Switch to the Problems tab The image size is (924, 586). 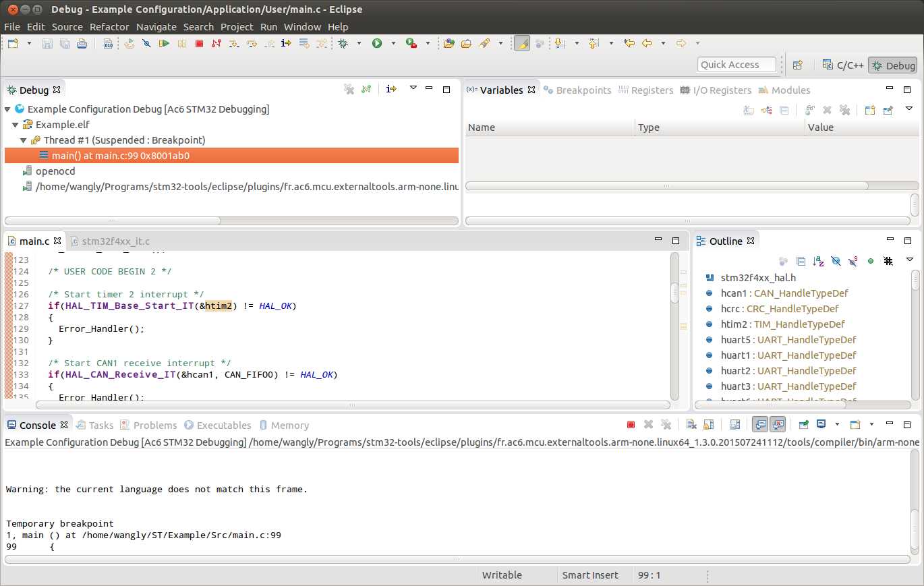[x=149, y=426]
